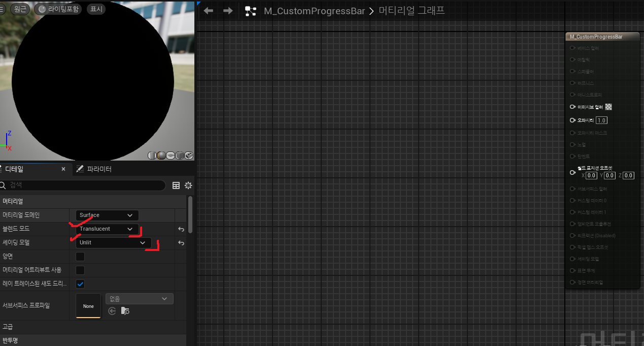Open 블렌드 모드 Translucent dropdown
Screen dimensions: 644x346
107,229
